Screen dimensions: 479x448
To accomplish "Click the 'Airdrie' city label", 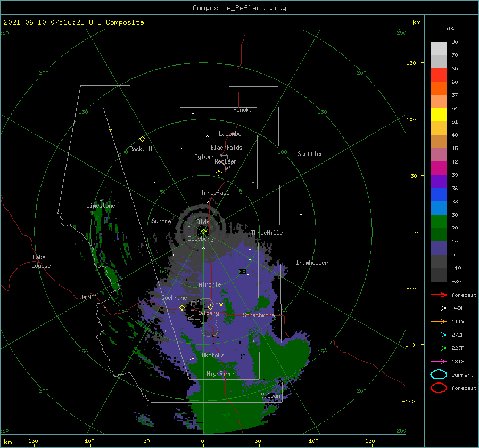I will [x=210, y=284].
